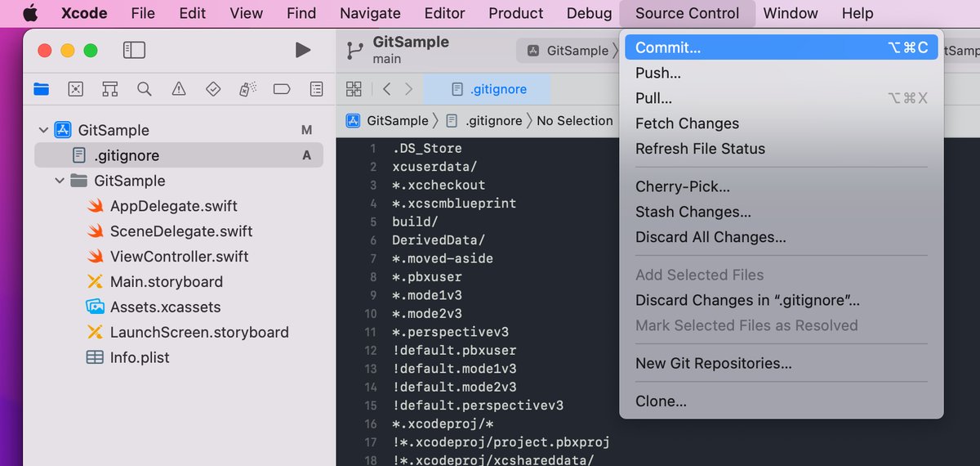
Task: Choose Discard Changes in ".gitignore"…
Action: pyautogui.click(x=782, y=300)
